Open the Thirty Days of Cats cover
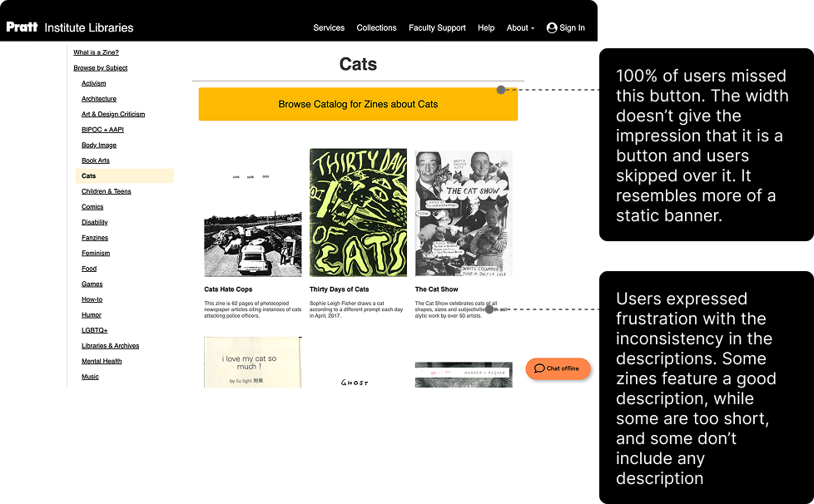The width and height of the screenshot is (814, 504). [x=358, y=213]
